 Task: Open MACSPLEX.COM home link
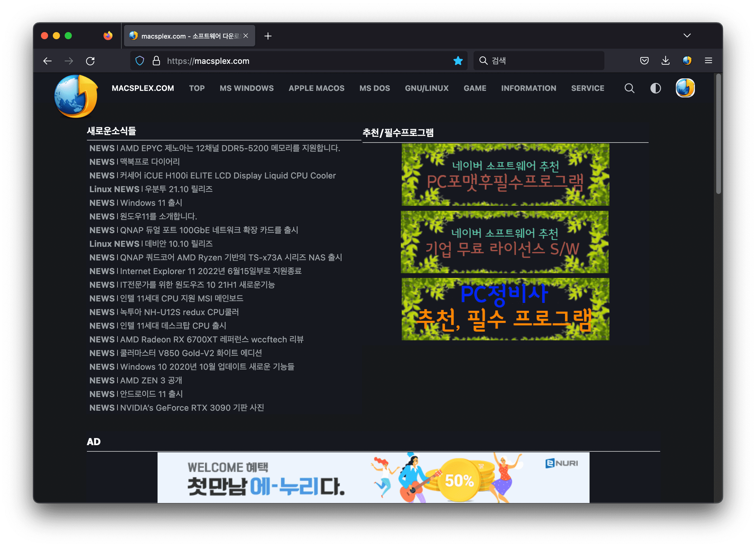[x=143, y=88]
